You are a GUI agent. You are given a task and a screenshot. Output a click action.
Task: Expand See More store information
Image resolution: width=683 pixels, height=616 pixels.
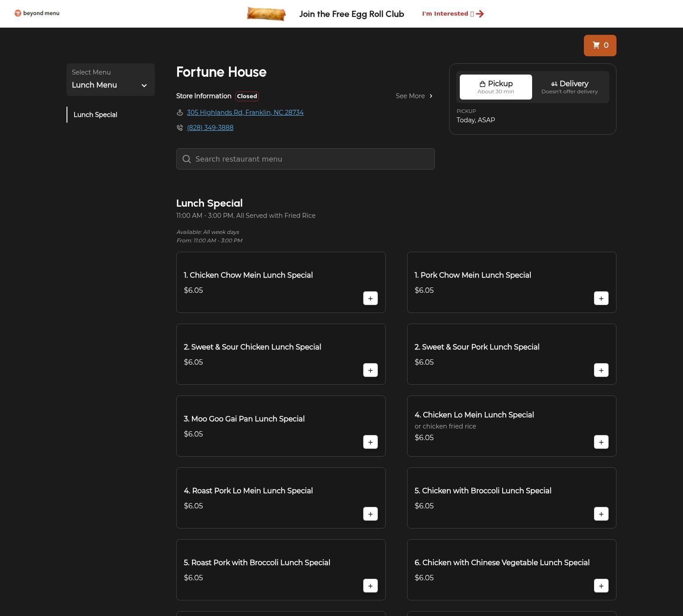[x=414, y=96]
